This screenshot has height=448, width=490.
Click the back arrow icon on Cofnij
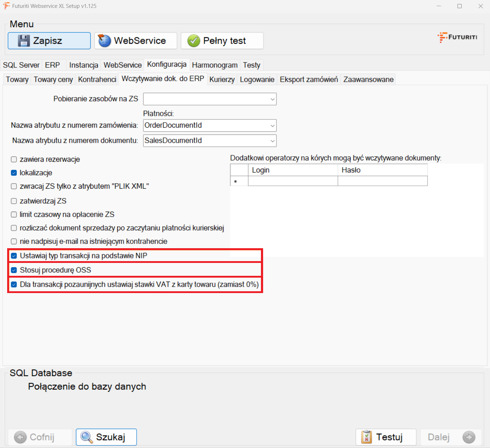click(x=20, y=437)
